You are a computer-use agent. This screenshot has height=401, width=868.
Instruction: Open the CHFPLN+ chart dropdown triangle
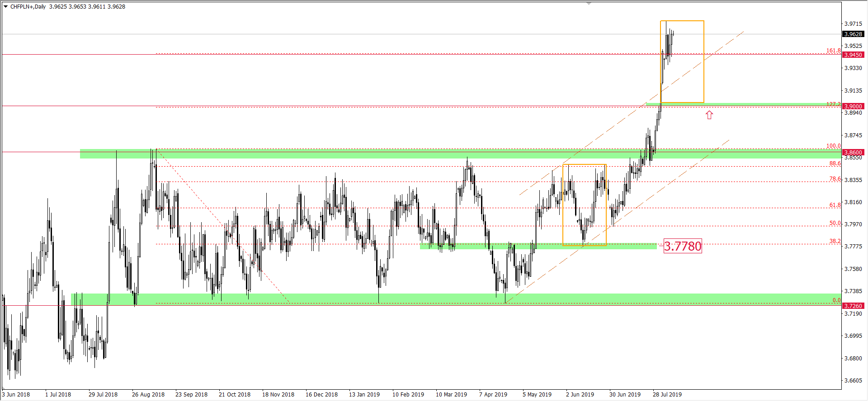click(6, 7)
